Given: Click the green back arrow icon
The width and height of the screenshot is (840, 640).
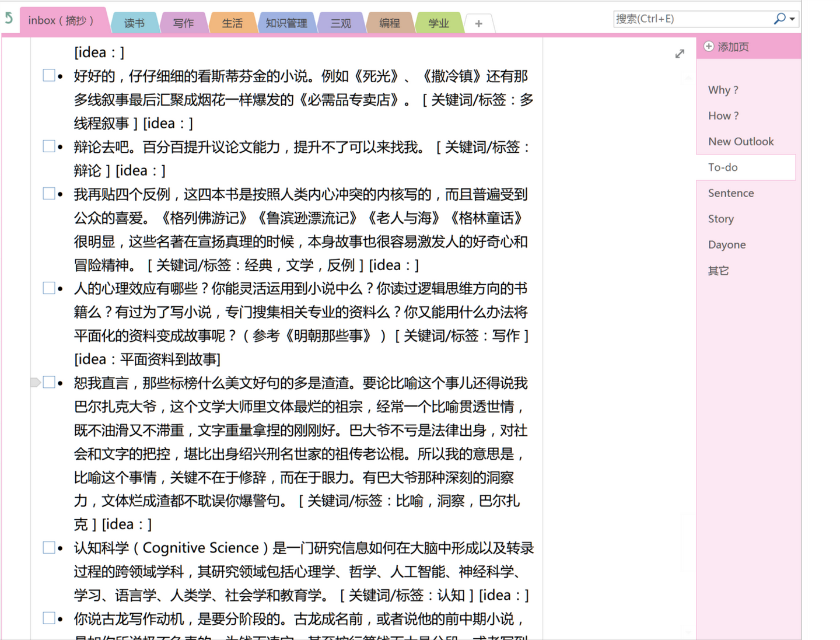Looking at the screenshot, I should 9,19.
